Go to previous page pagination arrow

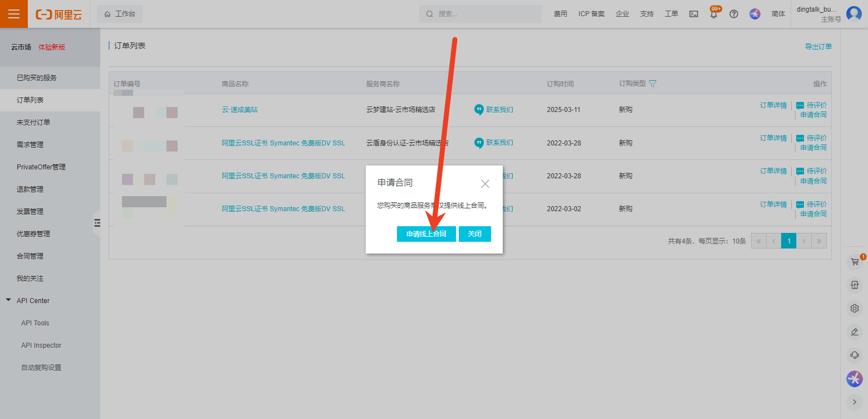773,241
